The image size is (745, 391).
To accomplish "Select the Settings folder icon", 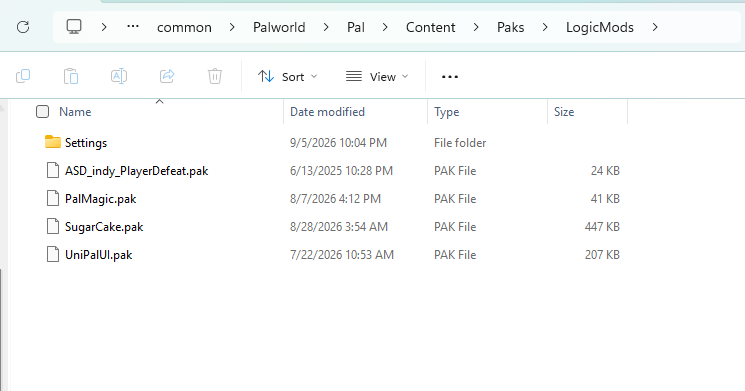I will 53,142.
